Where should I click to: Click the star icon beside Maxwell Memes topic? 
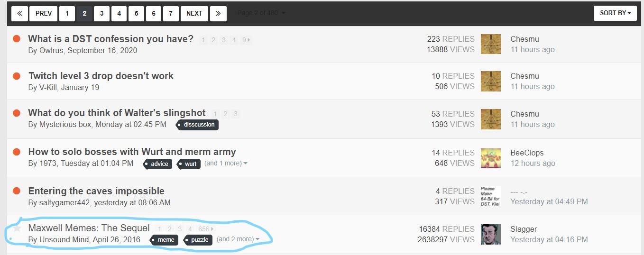point(17,228)
